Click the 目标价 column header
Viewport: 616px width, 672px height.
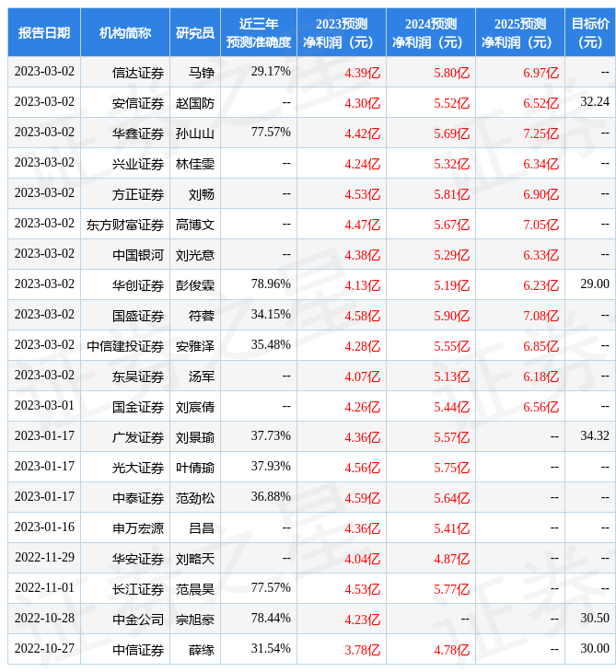590,32
